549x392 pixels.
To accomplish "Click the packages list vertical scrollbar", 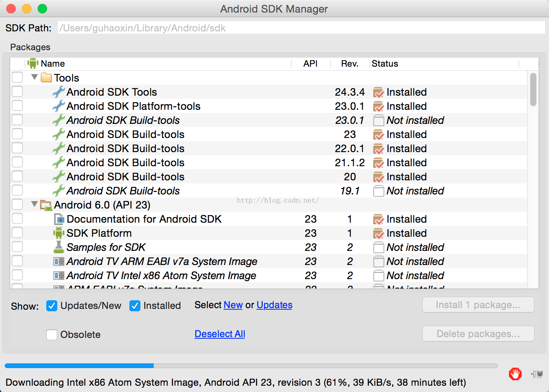I will 533,89.
